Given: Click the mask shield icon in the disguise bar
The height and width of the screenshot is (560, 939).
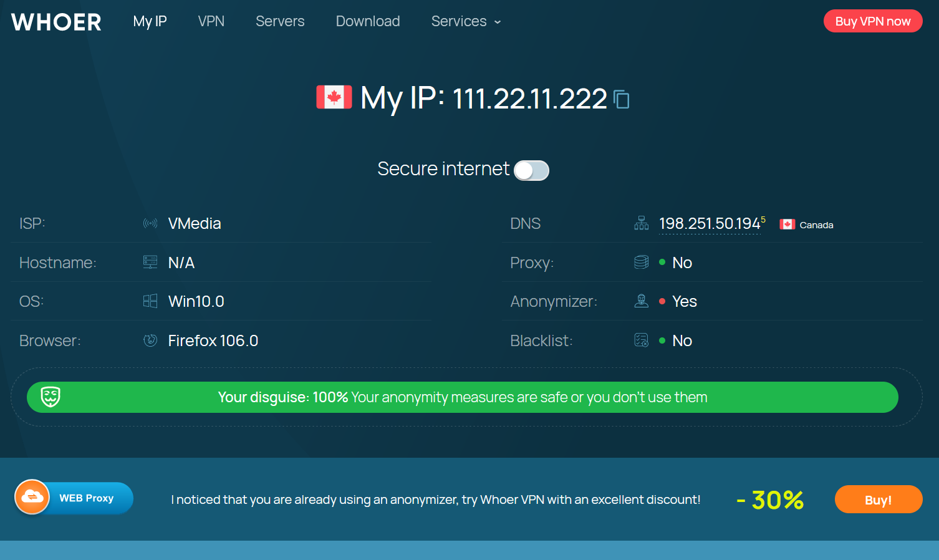Looking at the screenshot, I should tap(51, 397).
